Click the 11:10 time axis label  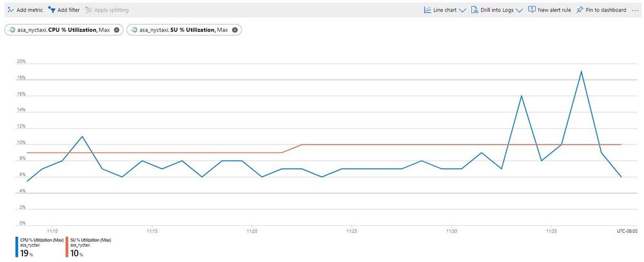click(x=52, y=232)
